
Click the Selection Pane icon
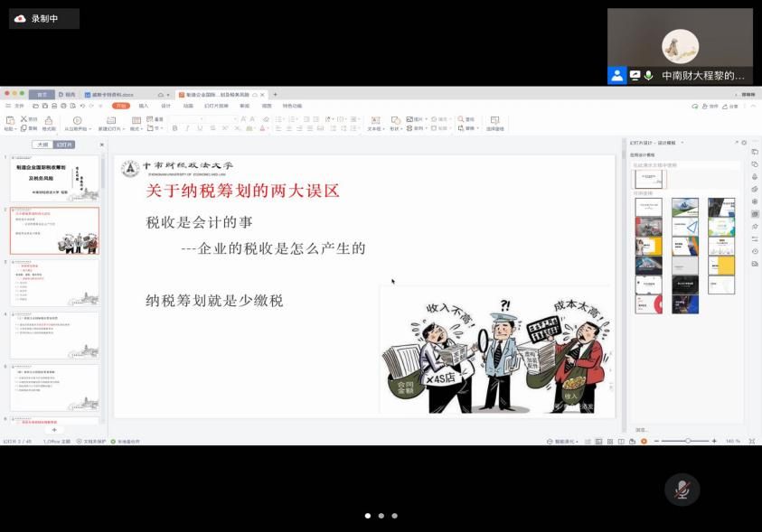click(x=494, y=120)
